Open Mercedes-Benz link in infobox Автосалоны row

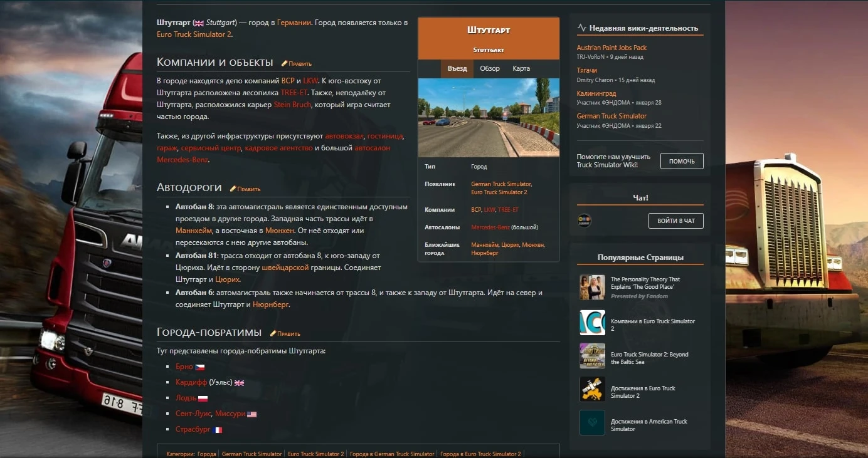tap(490, 227)
